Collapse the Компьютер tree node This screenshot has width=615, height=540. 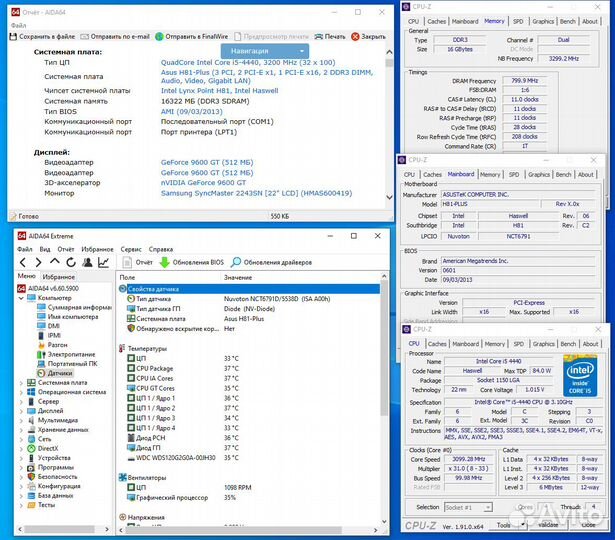pyautogui.click(x=21, y=298)
